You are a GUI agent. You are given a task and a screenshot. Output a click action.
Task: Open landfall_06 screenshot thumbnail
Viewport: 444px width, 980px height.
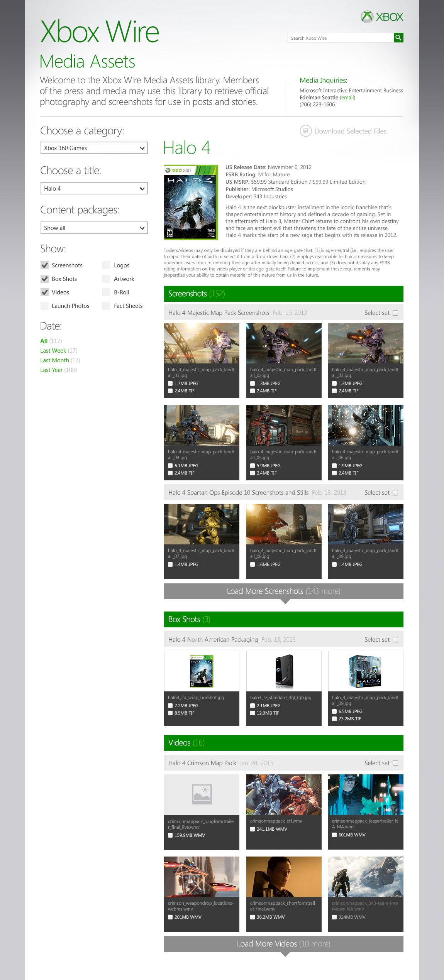click(366, 425)
